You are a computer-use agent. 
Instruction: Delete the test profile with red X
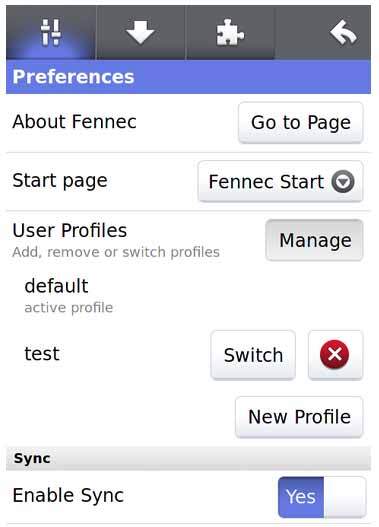coord(335,355)
